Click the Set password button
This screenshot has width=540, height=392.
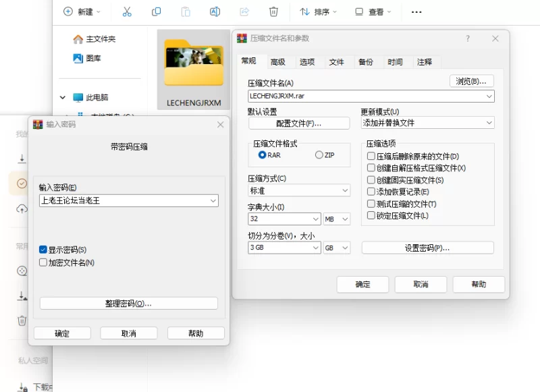pyautogui.click(x=427, y=248)
